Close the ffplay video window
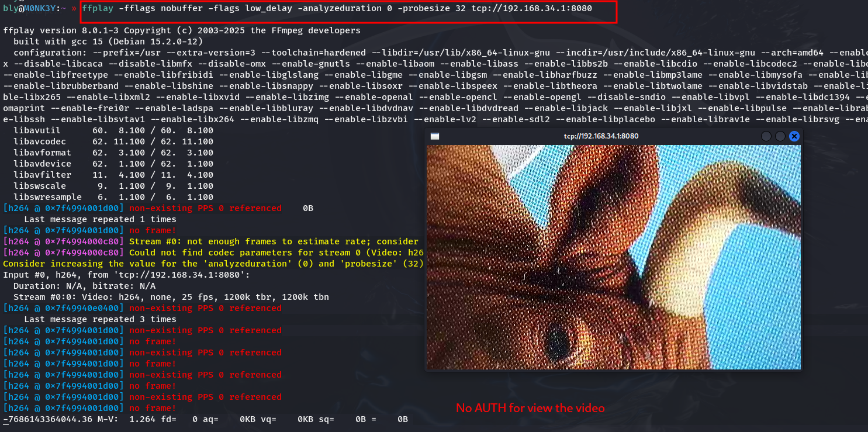 794,136
